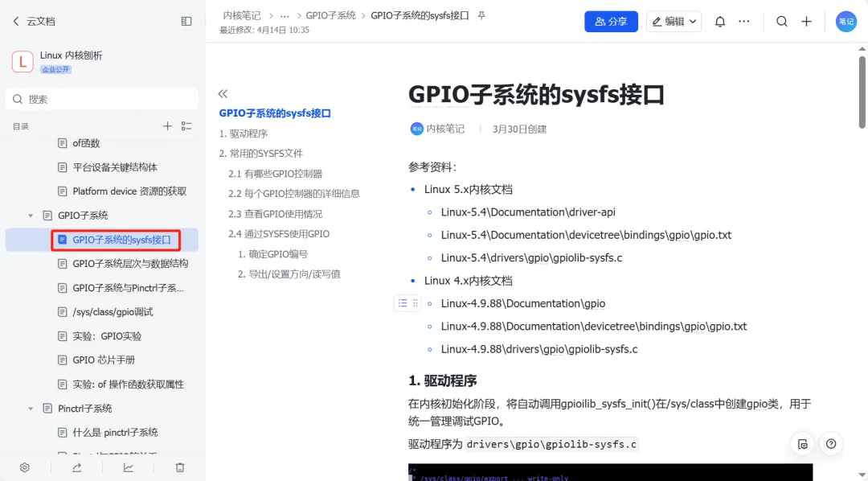Jump to 2.1 有哪些GPIO控制器
868x481 pixels.
click(275, 174)
